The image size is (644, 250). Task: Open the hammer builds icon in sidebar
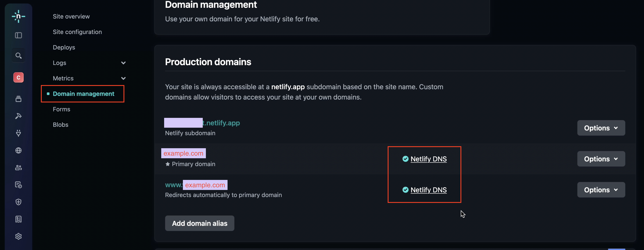click(19, 116)
